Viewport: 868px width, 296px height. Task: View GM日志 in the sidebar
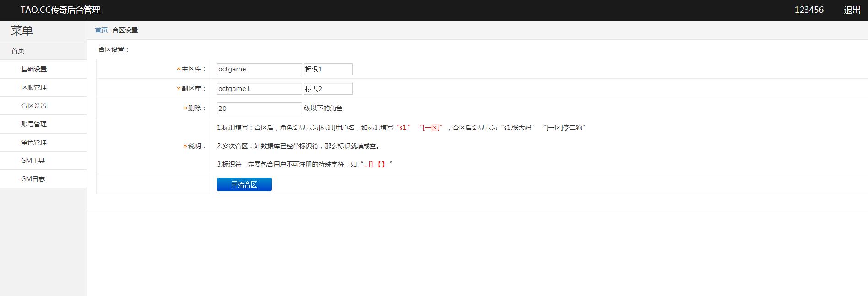(33, 179)
